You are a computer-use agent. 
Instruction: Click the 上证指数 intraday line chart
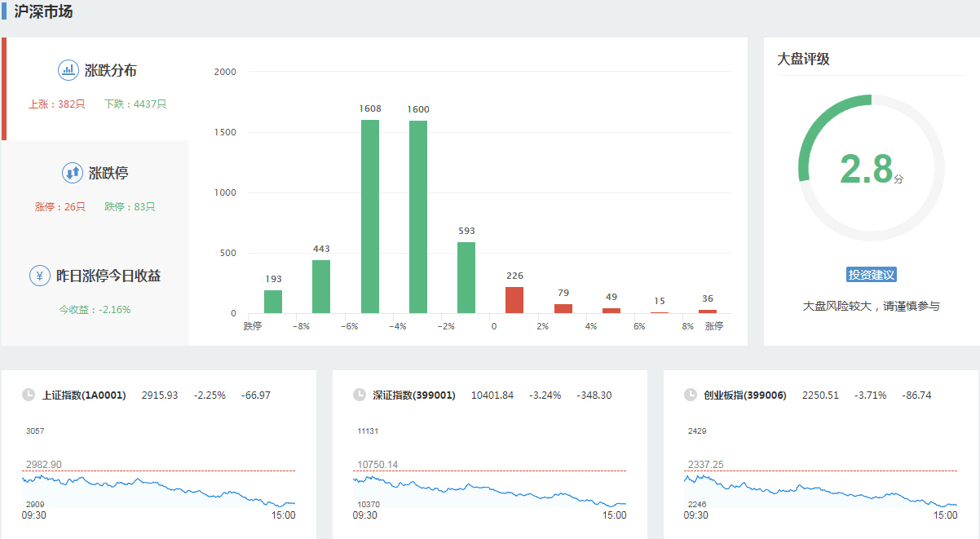point(159,485)
